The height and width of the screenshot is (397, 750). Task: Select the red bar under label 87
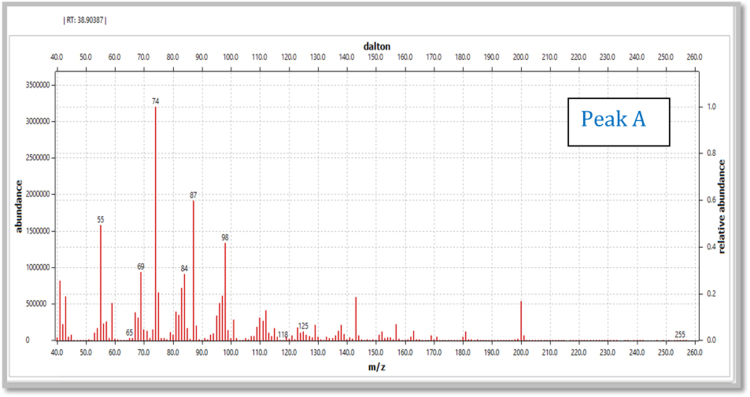point(193,270)
